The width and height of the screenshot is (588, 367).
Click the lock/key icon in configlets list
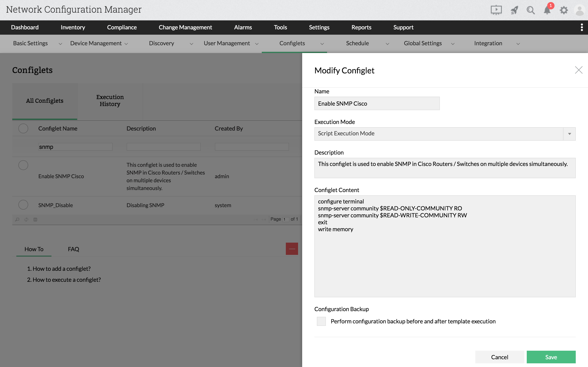click(17, 219)
